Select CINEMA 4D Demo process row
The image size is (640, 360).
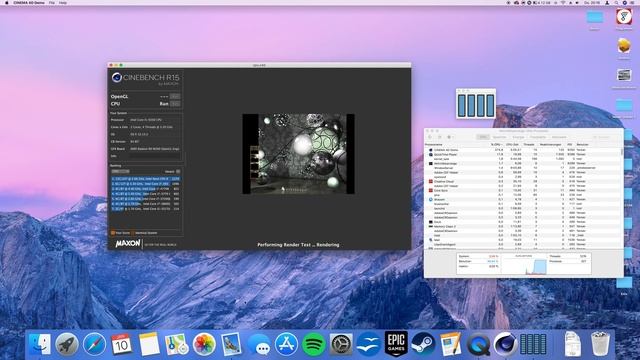click(522, 150)
